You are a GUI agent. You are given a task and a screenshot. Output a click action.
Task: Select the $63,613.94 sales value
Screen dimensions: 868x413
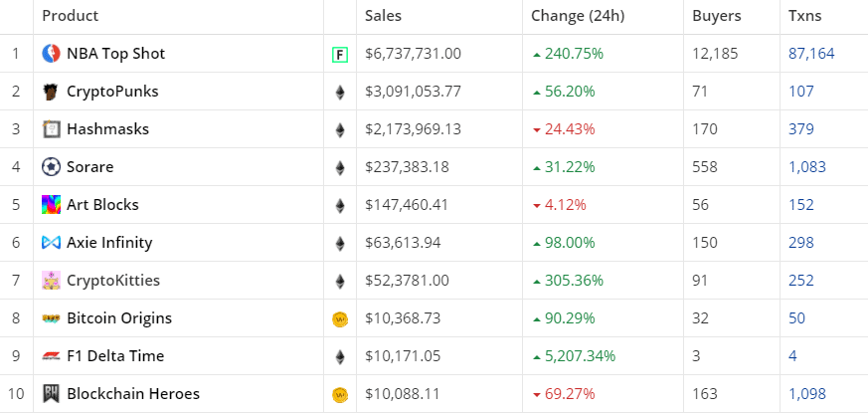[403, 242]
